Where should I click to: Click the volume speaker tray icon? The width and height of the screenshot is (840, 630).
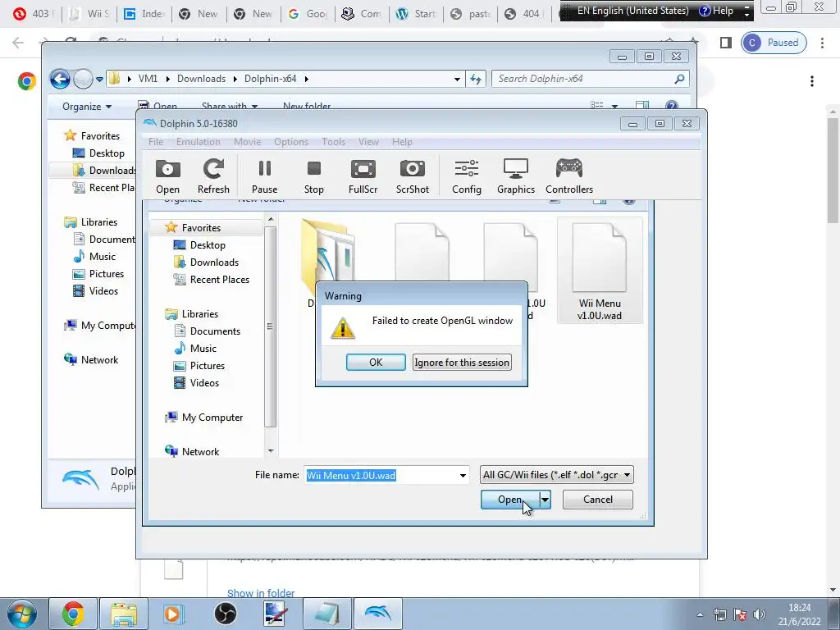(759, 614)
